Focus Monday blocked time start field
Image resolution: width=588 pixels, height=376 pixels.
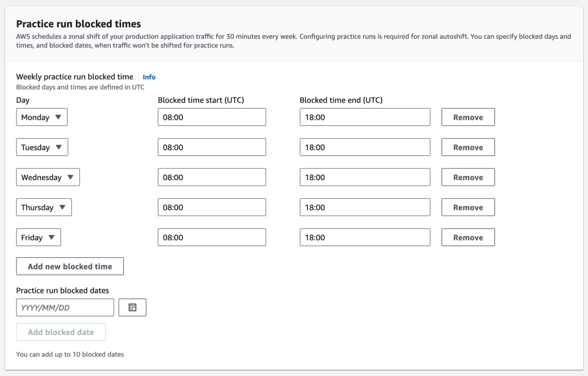[x=212, y=117]
